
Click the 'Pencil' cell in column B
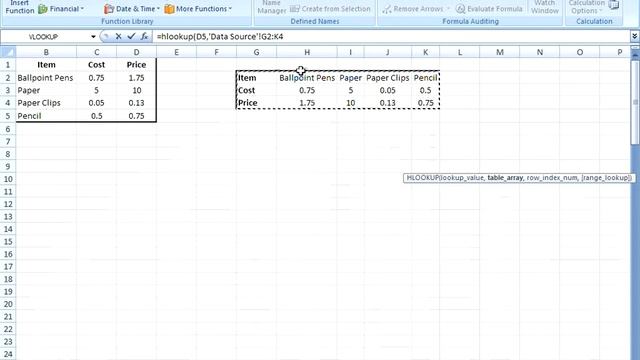tap(46, 116)
